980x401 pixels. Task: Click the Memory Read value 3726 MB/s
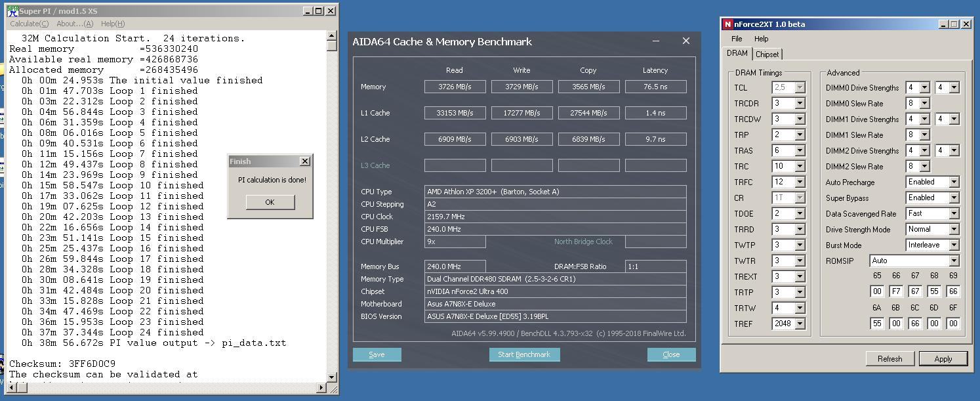click(455, 87)
